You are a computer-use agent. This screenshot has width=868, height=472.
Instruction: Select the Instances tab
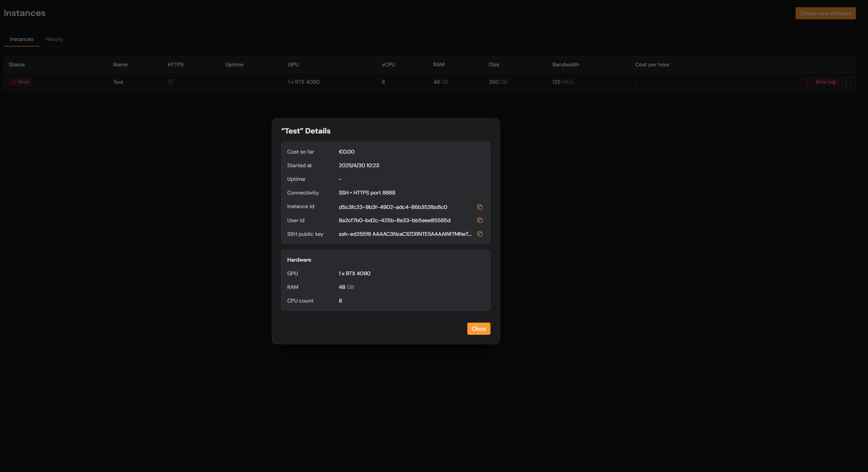[x=22, y=39]
